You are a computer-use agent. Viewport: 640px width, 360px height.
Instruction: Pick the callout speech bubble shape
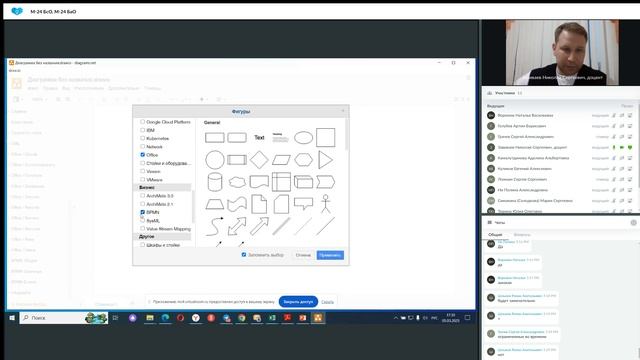(303, 203)
